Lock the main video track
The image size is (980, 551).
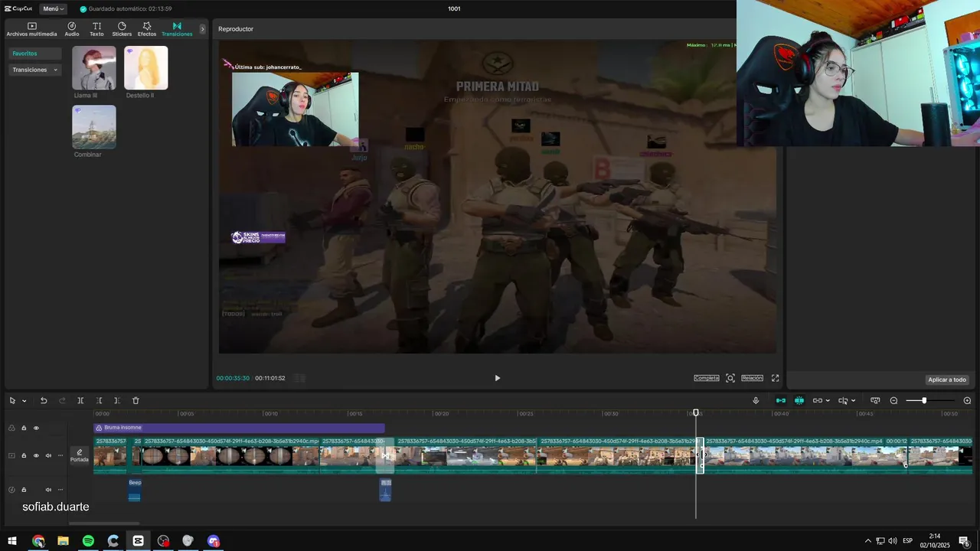pyautogui.click(x=24, y=455)
